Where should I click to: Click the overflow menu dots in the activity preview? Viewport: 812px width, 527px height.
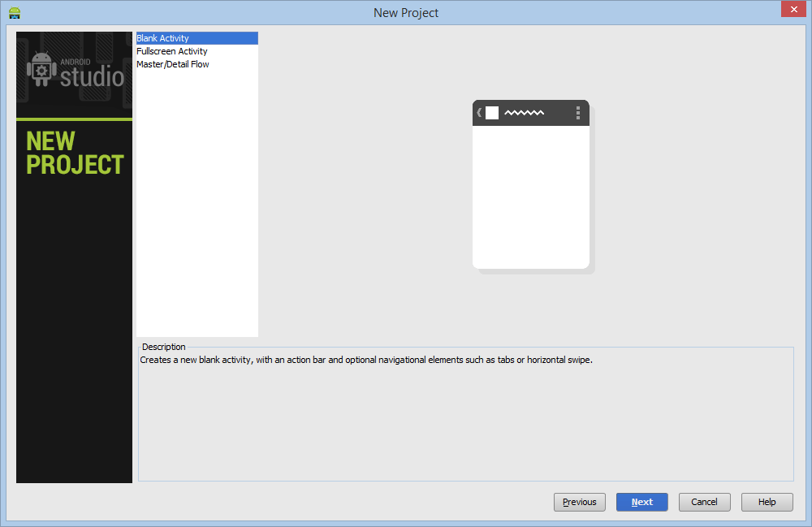[x=577, y=113]
